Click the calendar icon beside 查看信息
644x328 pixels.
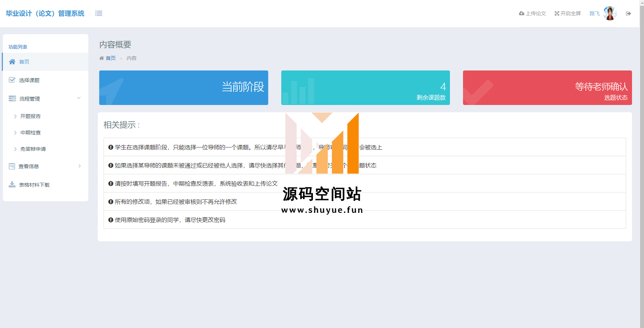click(12, 166)
